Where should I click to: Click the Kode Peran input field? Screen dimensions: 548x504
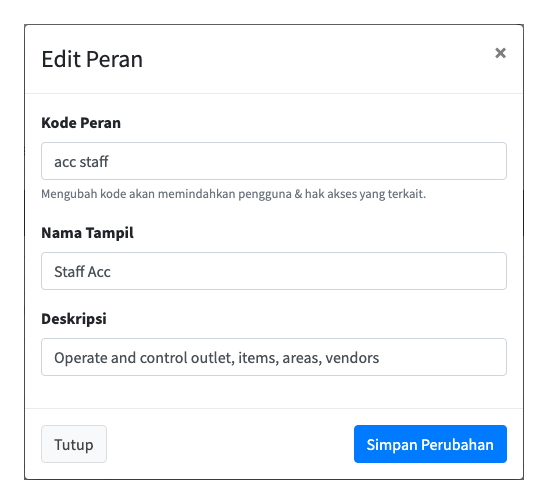[274, 161]
